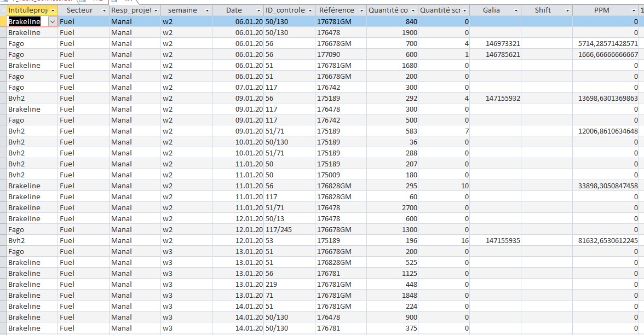Click the ID_controle cell 50/13
Viewport: 644px width, 335px height.
coord(289,219)
